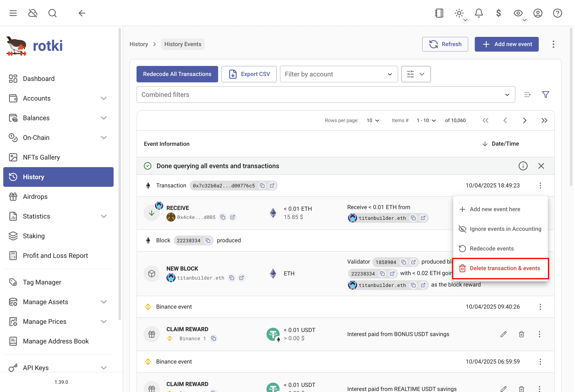
Task: Edit the BONUS USDT savings event
Action: coord(503,334)
